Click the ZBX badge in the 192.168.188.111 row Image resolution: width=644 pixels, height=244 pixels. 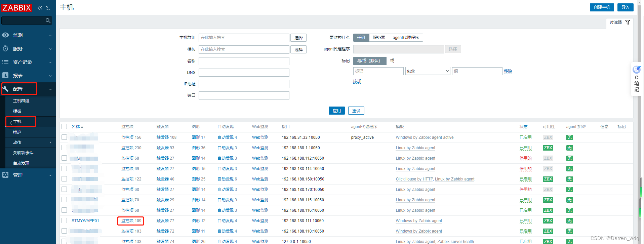pos(548,221)
